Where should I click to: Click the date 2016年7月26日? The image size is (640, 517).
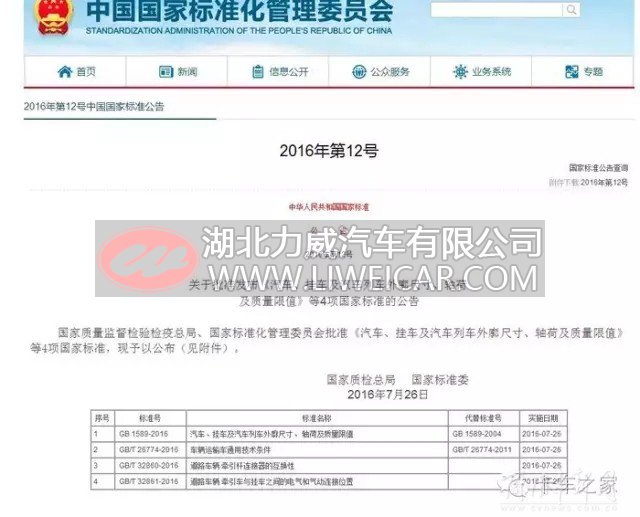[388, 394]
